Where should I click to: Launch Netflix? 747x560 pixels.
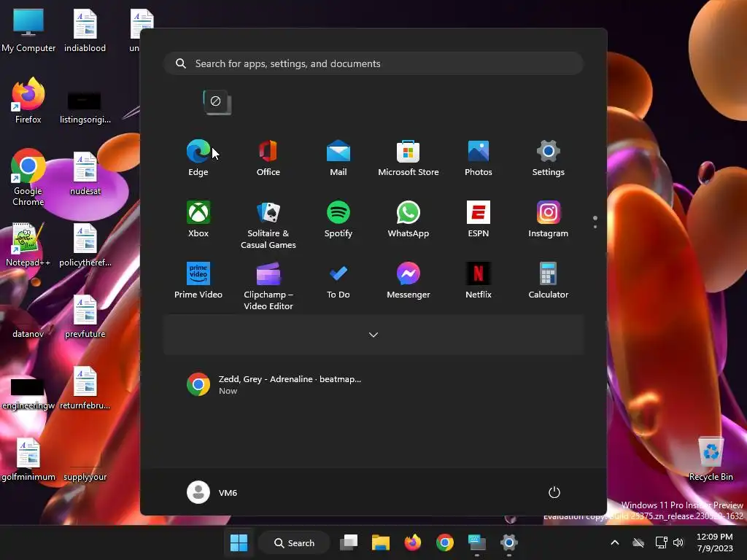tap(479, 280)
